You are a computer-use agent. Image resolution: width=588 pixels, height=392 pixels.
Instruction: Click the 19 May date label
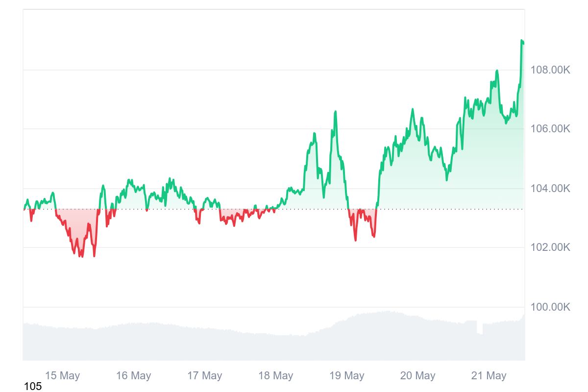(346, 376)
